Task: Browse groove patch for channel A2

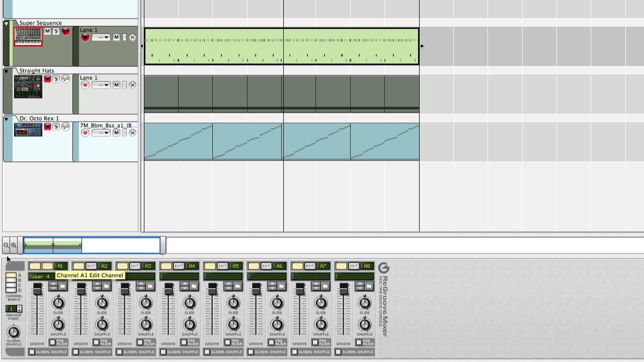Action: pos(106,286)
